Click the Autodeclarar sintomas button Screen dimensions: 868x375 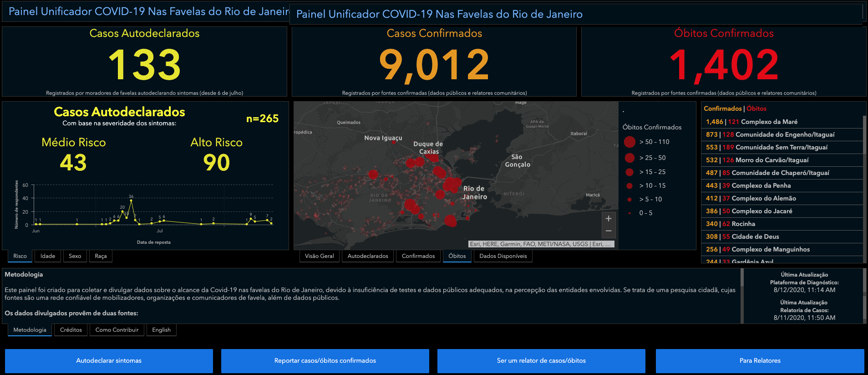click(x=109, y=361)
